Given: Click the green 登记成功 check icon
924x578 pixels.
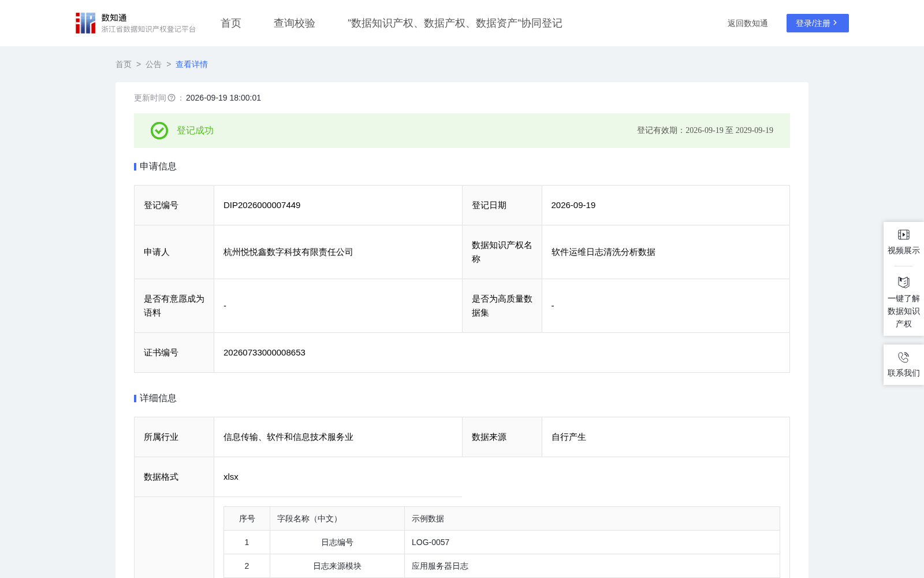Looking at the screenshot, I should point(159,131).
